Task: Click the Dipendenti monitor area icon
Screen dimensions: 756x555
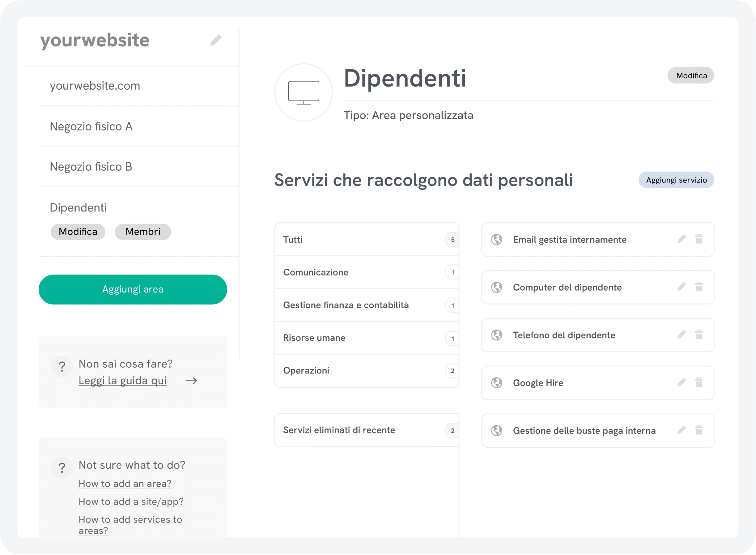Action: pos(304,92)
